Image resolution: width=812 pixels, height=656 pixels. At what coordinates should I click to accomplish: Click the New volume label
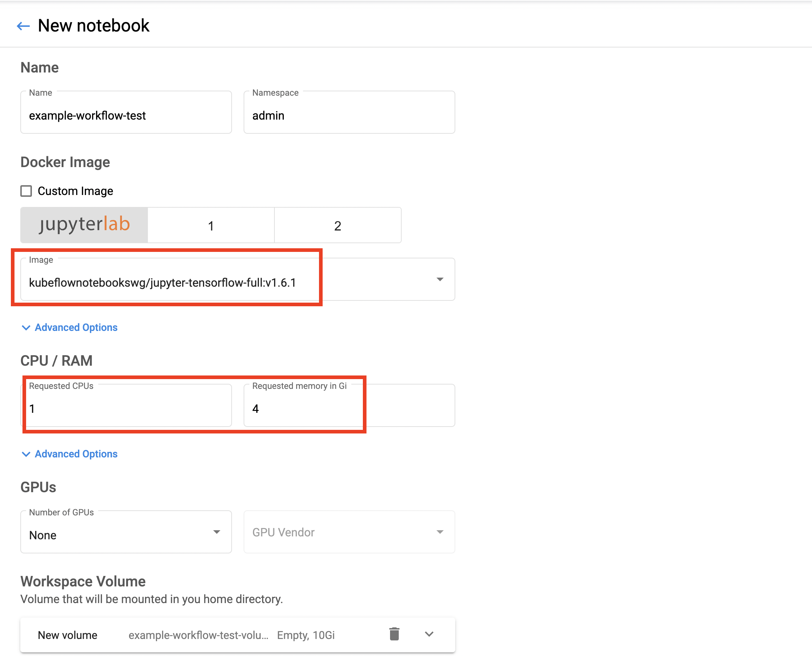pyautogui.click(x=68, y=635)
